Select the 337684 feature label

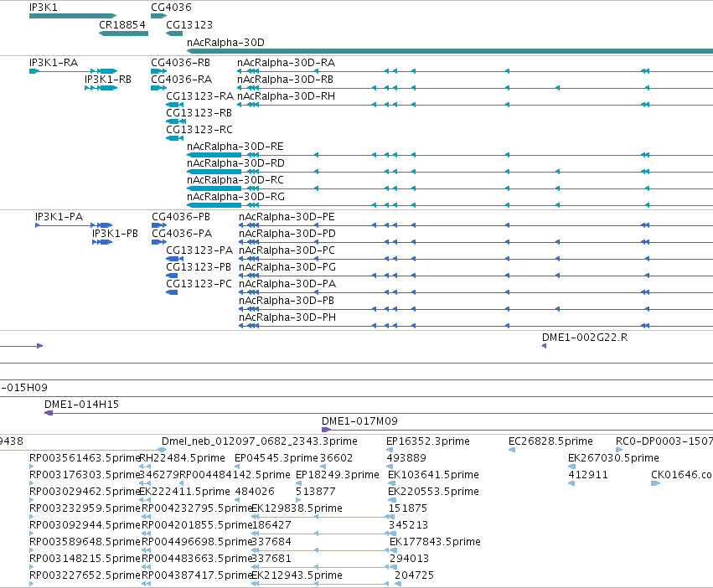(271, 542)
